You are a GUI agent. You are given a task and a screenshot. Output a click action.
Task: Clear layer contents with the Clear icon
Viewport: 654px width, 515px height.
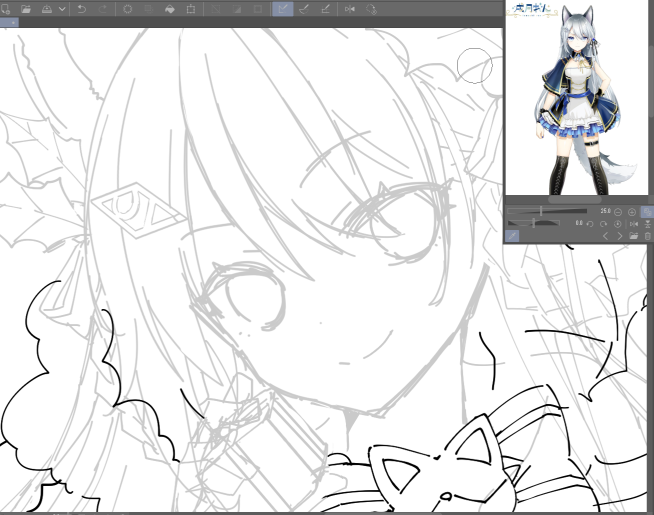point(128,9)
